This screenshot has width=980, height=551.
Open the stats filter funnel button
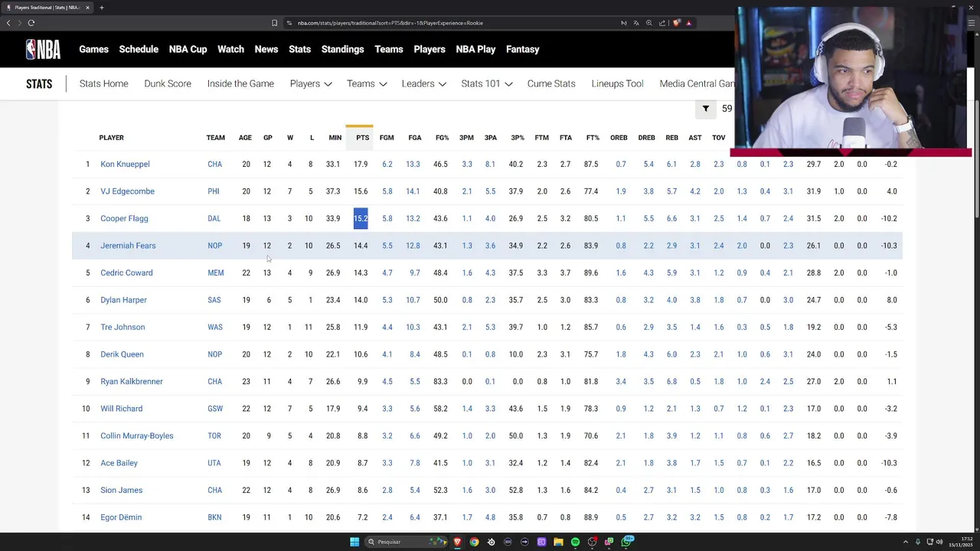pos(706,109)
